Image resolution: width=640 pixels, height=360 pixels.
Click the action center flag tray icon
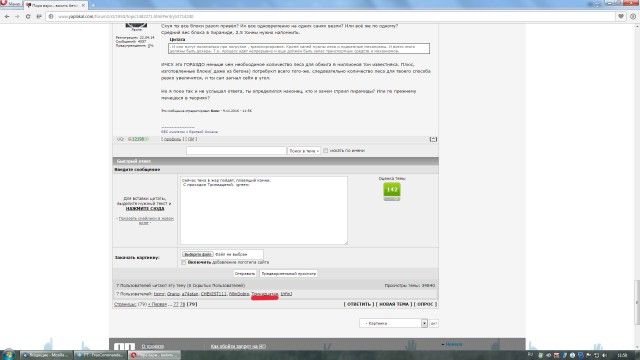(589, 356)
